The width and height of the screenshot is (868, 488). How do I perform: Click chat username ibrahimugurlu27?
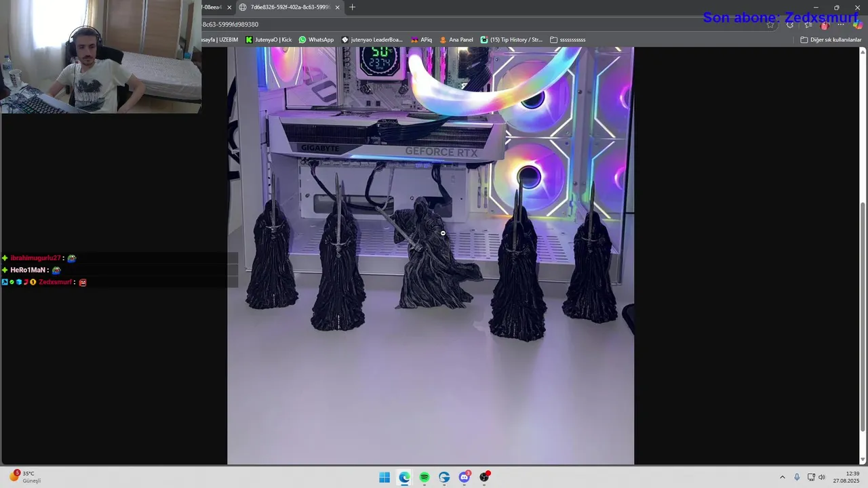pyautogui.click(x=35, y=258)
